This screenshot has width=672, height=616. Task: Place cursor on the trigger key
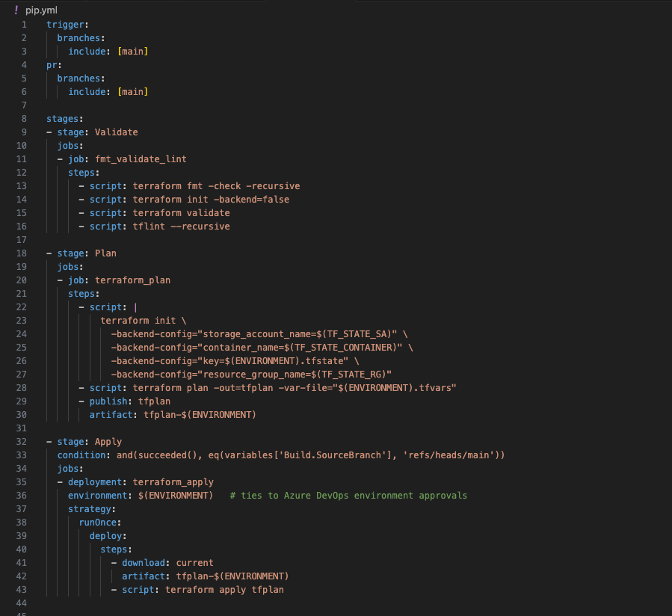(x=65, y=25)
